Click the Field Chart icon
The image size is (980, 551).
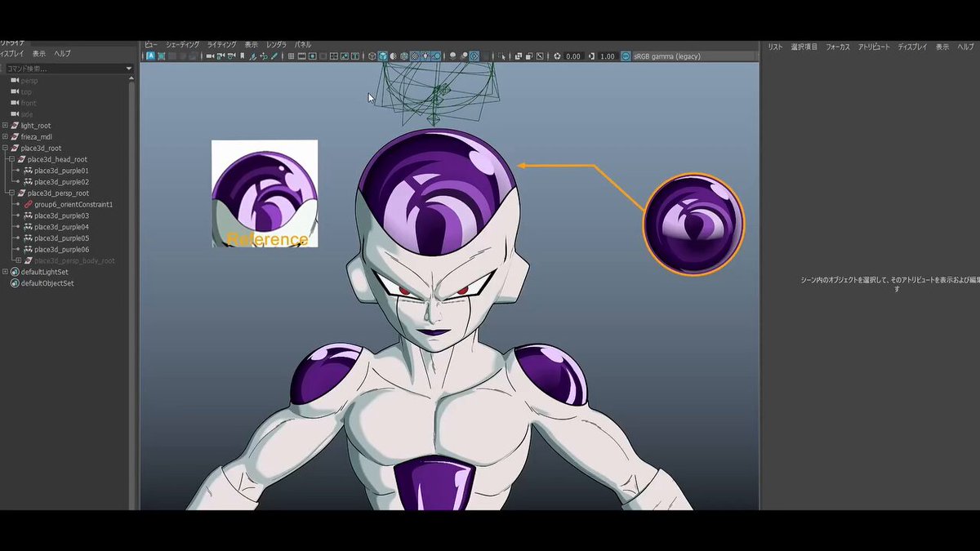click(333, 56)
